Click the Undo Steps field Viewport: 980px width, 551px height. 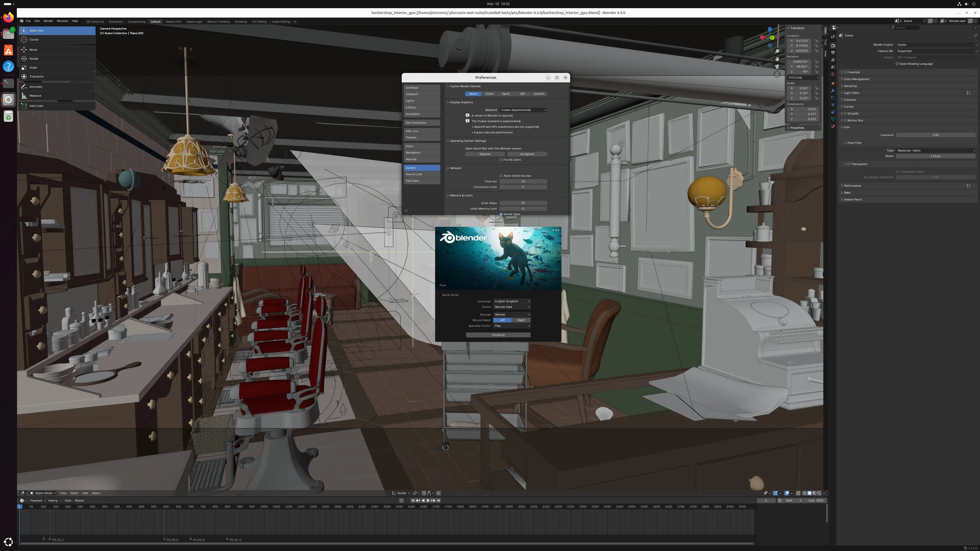pyautogui.click(x=523, y=203)
